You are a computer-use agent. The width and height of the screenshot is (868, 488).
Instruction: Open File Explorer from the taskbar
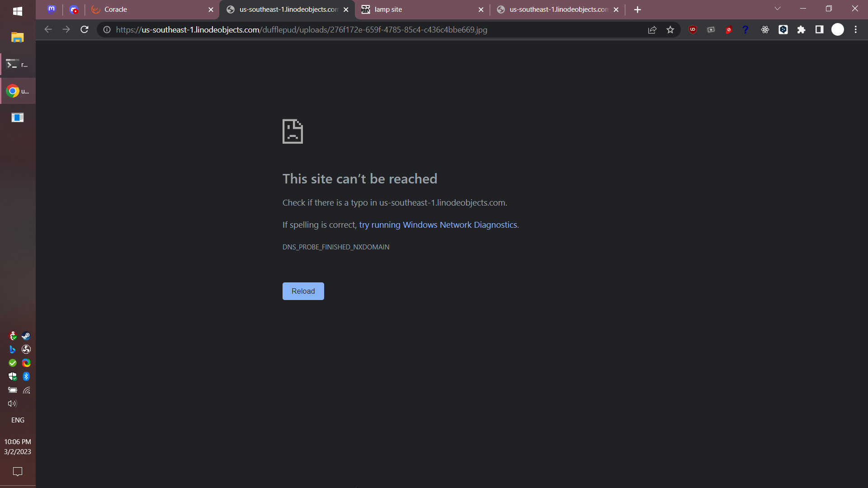(18, 38)
